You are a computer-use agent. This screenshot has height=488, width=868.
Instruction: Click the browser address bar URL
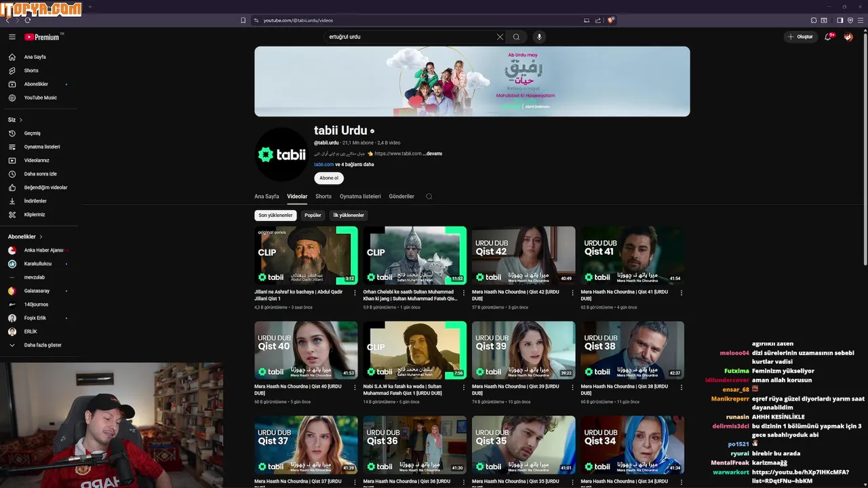(x=298, y=20)
